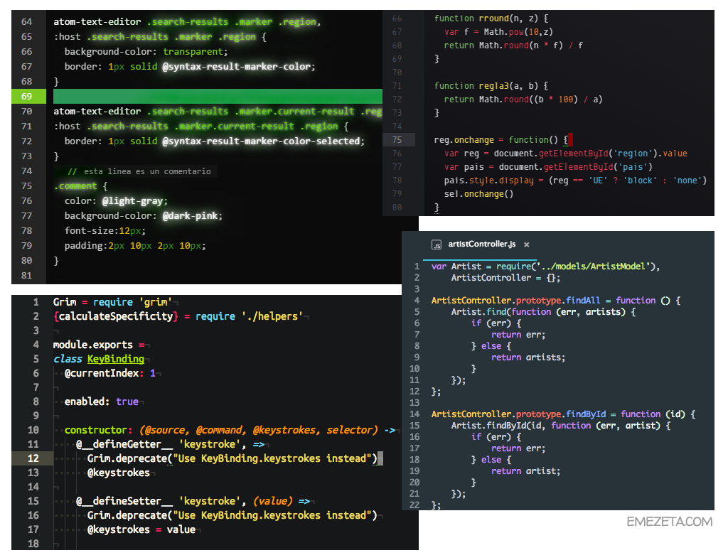The width and height of the screenshot is (728, 560).
Task: Close the artistController.js tab
Action: click(527, 244)
